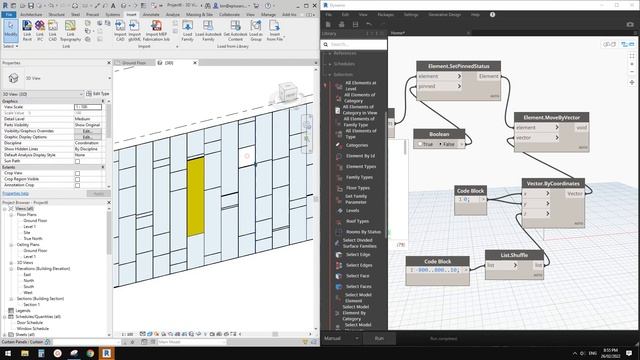The width and height of the screenshot is (640, 360).
Task: Collapse the Selection category in Dynamo library
Action: coord(330,75)
